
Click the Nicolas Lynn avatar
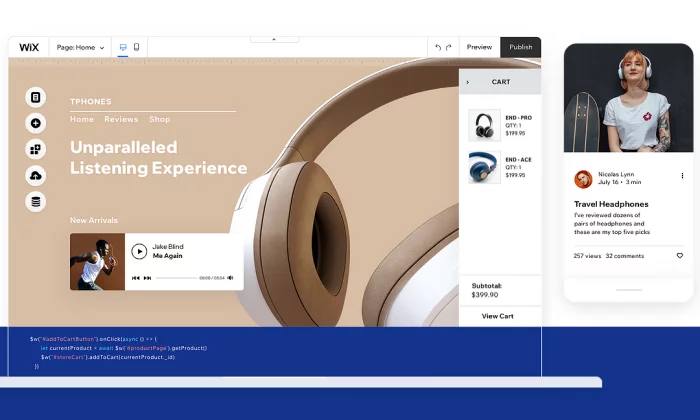click(583, 179)
